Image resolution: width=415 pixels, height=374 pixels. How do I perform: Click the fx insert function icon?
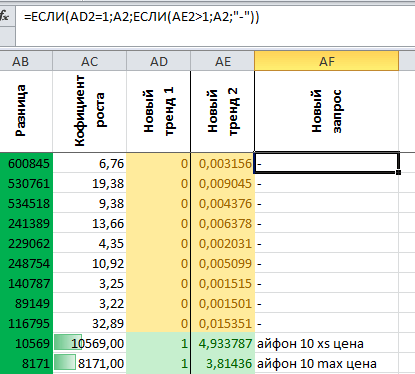(x=5, y=16)
